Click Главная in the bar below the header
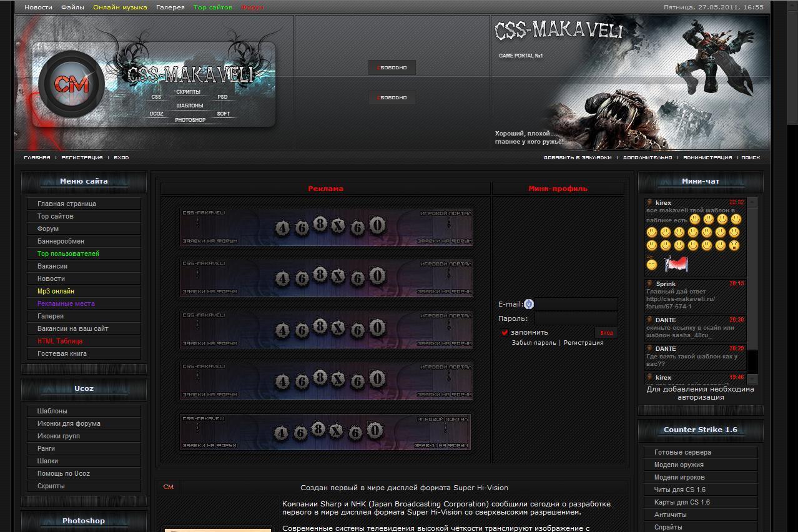This screenshot has height=532, width=798. pos(37,157)
